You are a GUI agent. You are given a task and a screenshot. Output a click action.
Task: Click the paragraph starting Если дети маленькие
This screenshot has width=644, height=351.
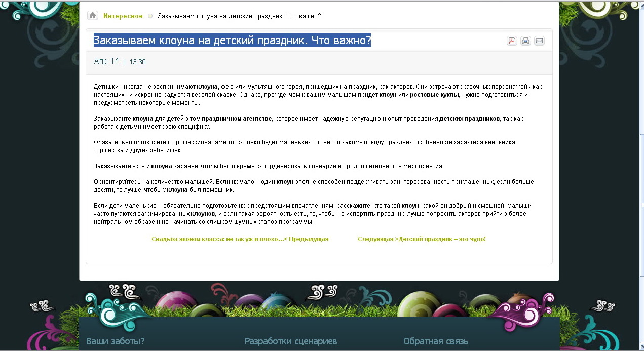tap(313, 214)
